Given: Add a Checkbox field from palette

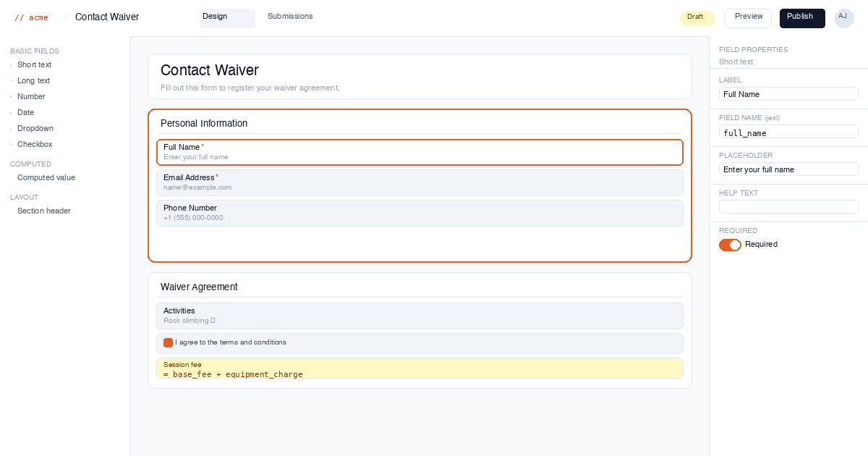Looking at the screenshot, I should point(35,145).
